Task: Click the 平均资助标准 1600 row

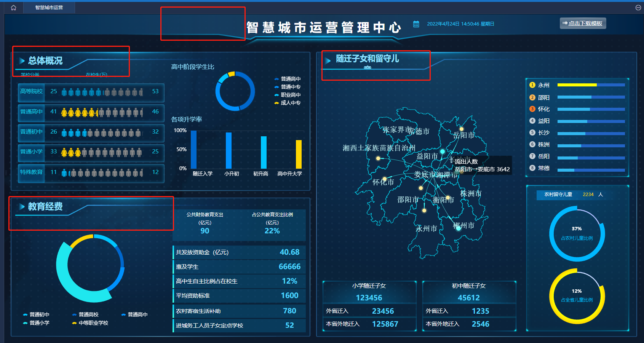Action: 239,296
